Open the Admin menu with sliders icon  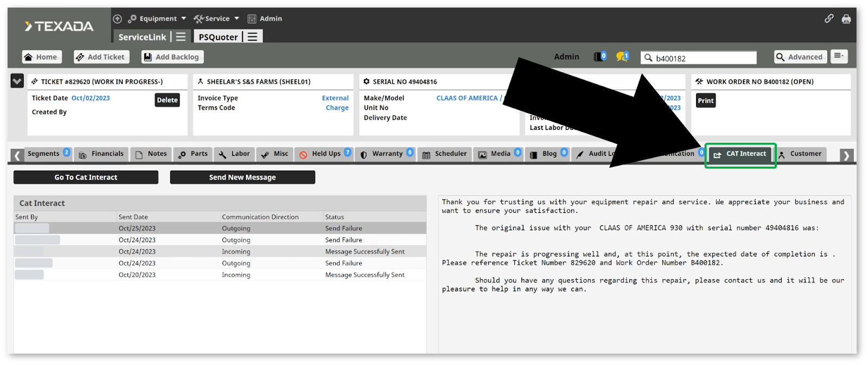pyautogui.click(x=265, y=18)
